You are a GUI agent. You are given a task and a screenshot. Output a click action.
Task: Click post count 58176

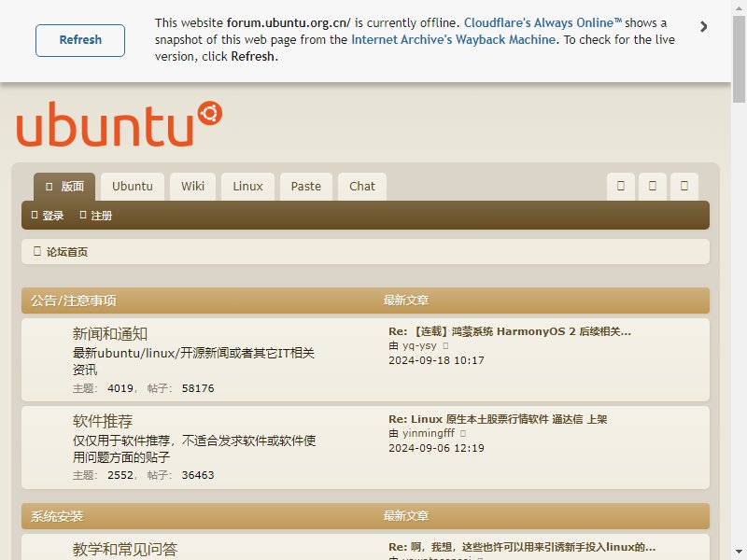coord(198,388)
